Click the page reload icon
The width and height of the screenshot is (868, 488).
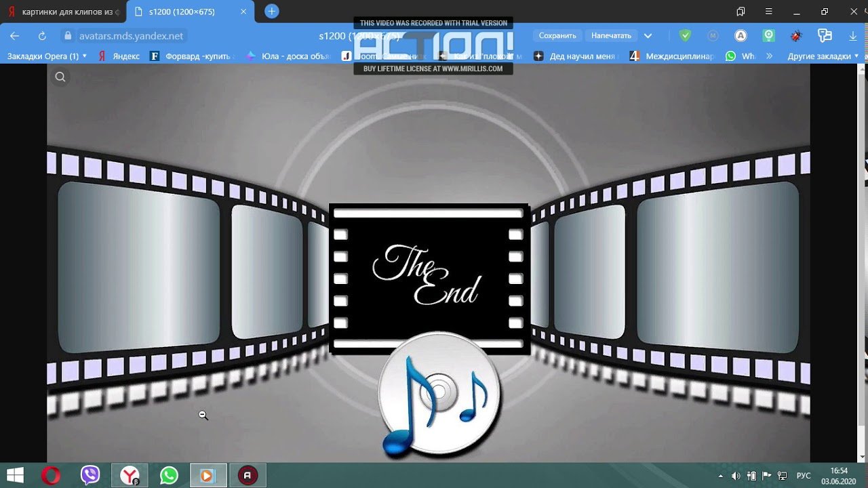(x=42, y=36)
